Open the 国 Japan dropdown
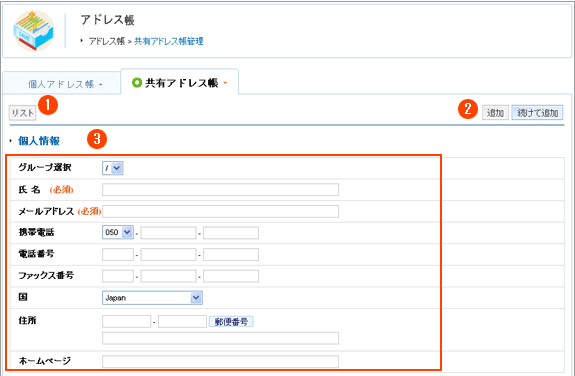This screenshot has width=575, height=376. [x=152, y=298]
